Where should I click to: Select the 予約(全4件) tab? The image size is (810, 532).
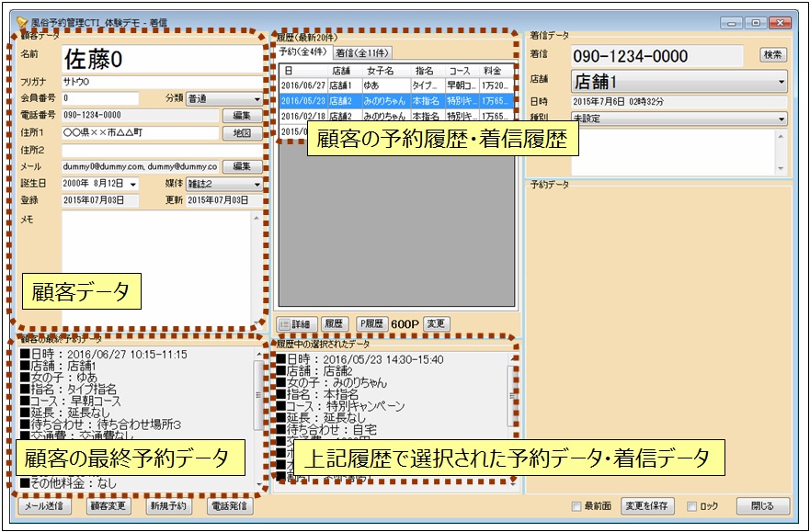coord(305,52)
